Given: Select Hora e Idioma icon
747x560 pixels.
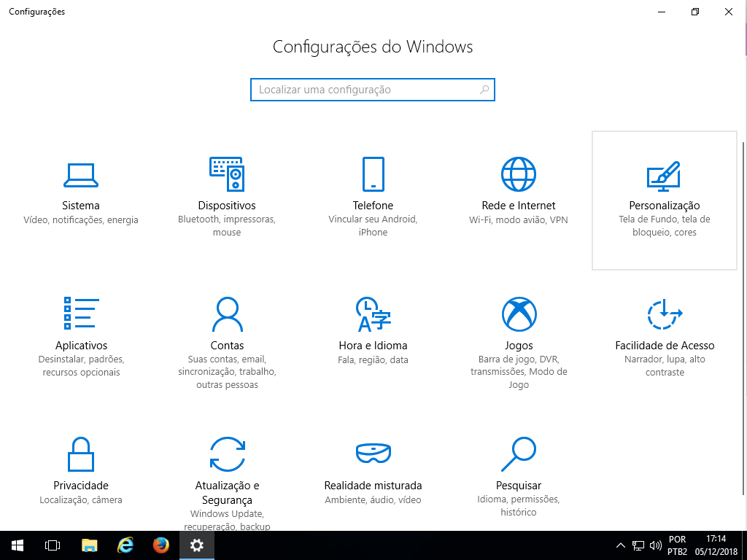Looking at the screenshot, I should click(x=373, y=314).
